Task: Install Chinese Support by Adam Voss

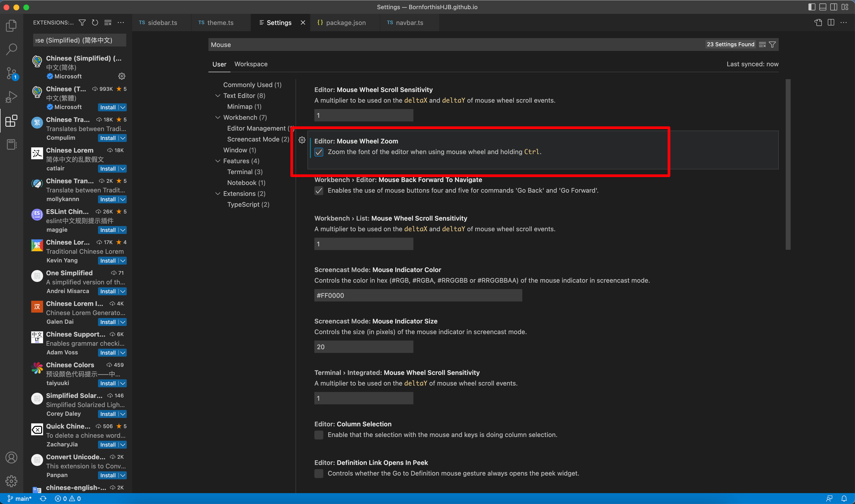Action: pyautogui.click(x=108, y=353)
